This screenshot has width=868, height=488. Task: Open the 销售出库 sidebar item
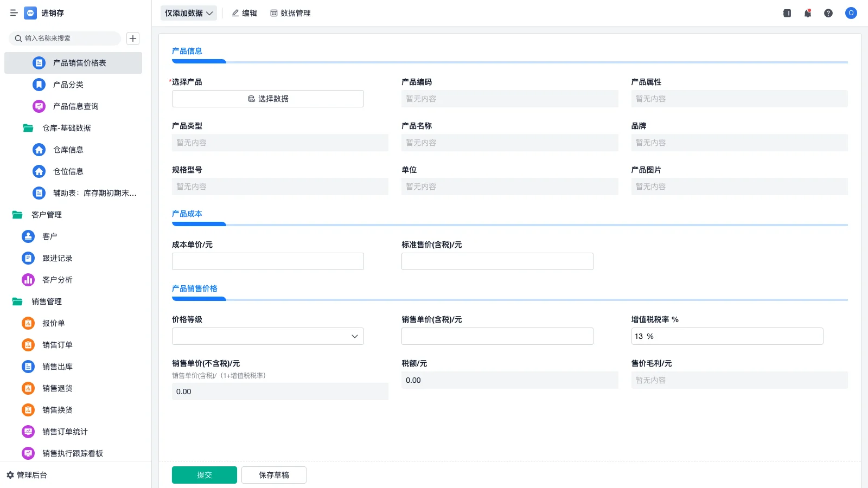click(73, 367)
